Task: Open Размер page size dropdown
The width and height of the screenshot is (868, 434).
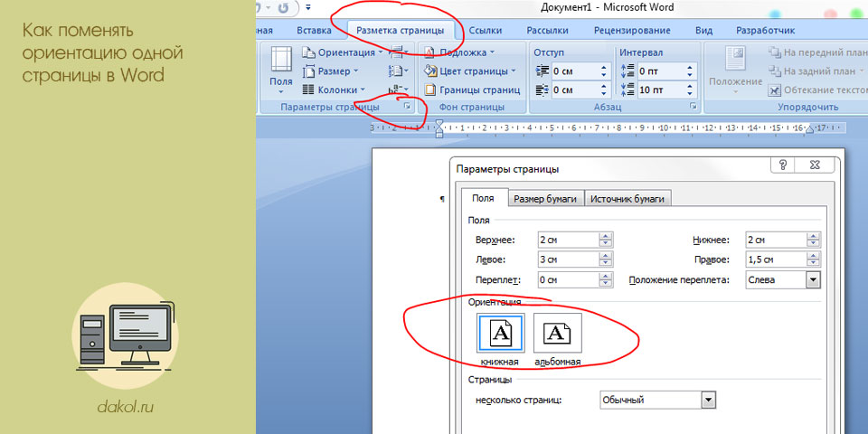Action: (331, 71)
